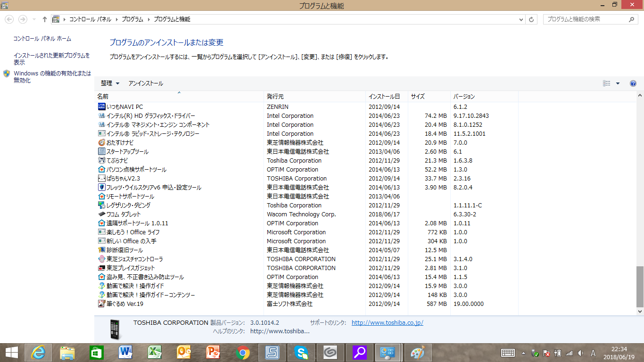Click the 診断復旧ツール program icon
Screen dimensions: 644x362
pyautogui.click(x=101, y=250)
